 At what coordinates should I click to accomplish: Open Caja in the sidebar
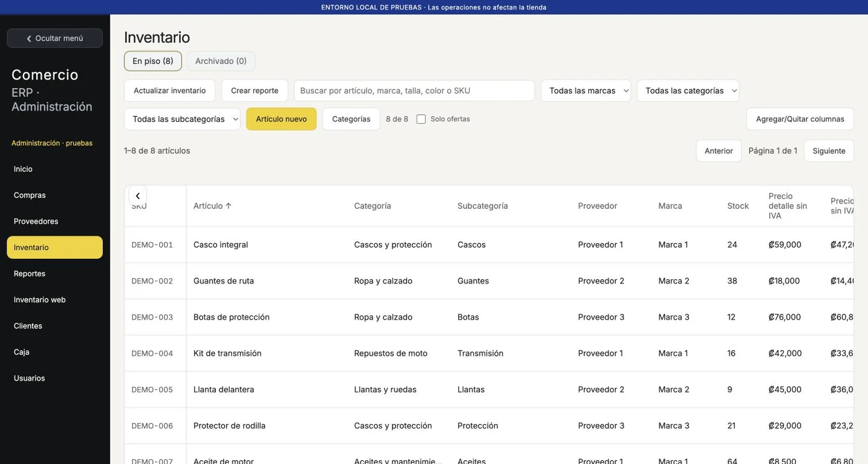tap(55, 352)
